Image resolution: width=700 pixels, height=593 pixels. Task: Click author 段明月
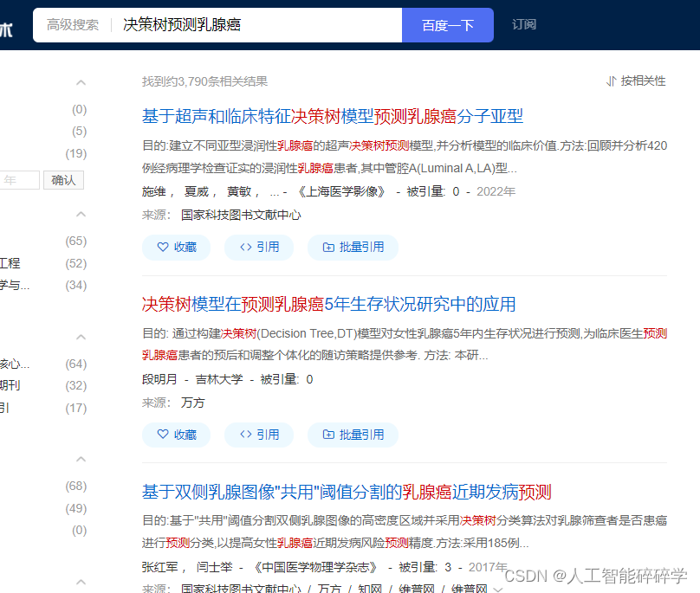click(159, 379)
